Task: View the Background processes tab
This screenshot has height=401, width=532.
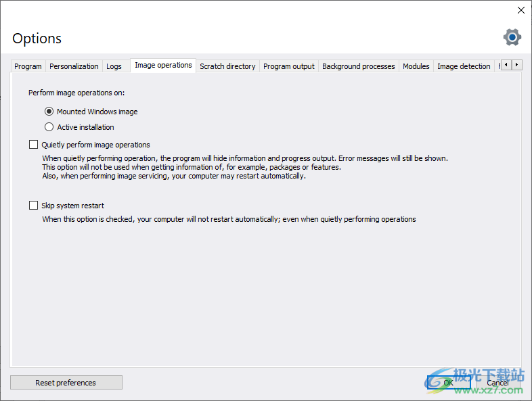Action: tap(358, 66)
